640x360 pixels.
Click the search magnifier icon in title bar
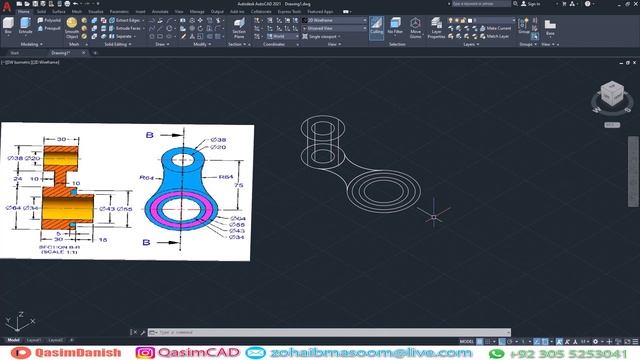[x=515, y=4]
